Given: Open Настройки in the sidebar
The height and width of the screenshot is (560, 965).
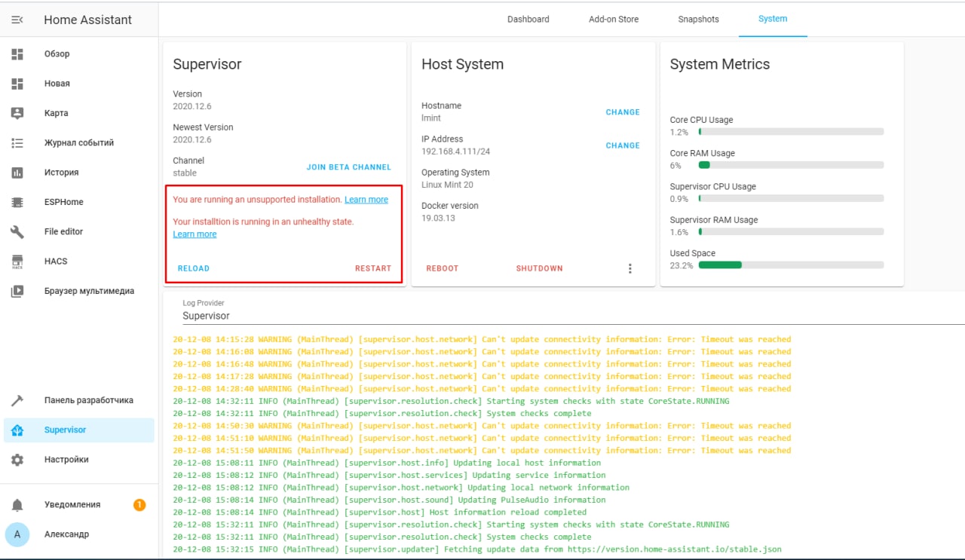Looking at the screenshot, I should click(x=79, y=460).
